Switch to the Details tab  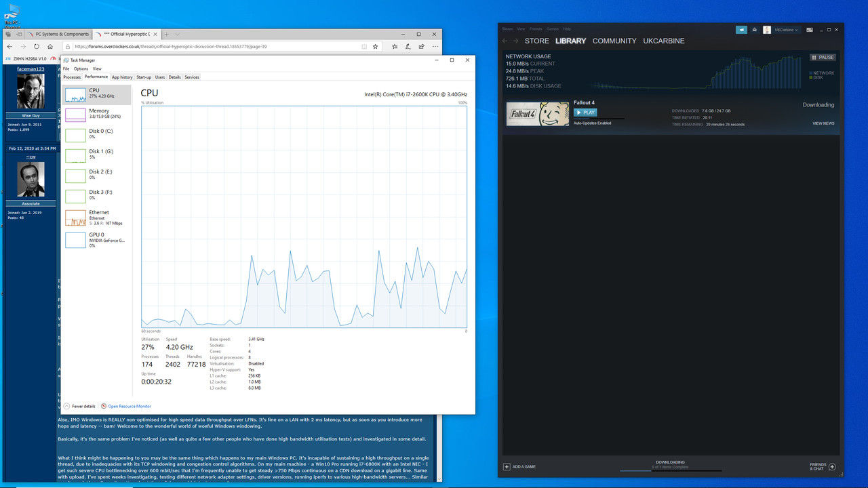coord(175,77)
